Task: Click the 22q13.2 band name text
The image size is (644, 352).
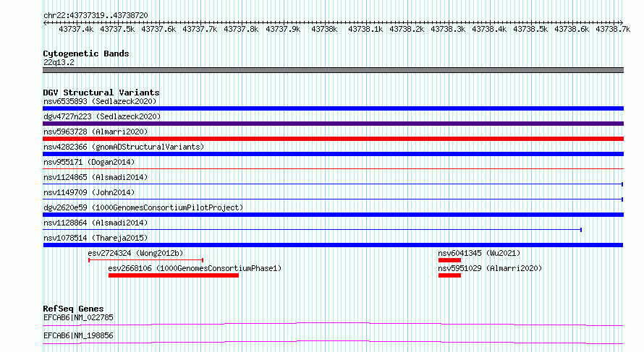Action: click(59, 62)
